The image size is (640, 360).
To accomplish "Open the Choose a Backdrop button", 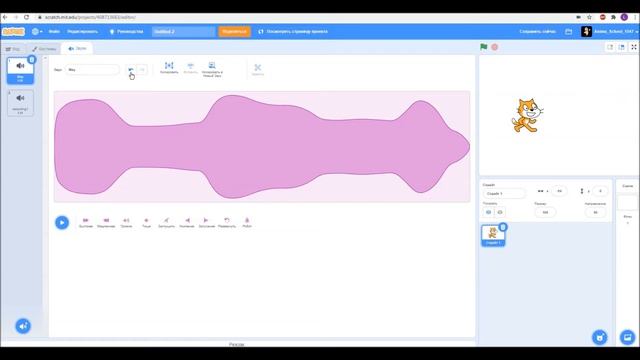I will click(627, 337).
